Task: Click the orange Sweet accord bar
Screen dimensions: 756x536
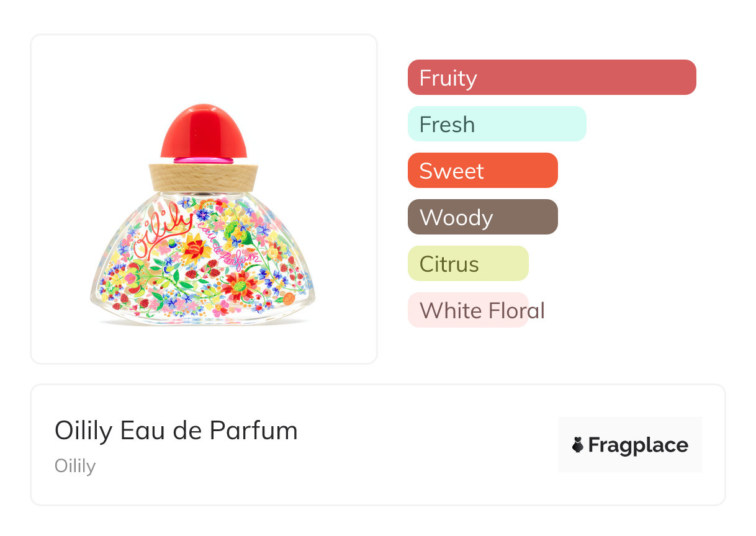Action: pos(482,171)
